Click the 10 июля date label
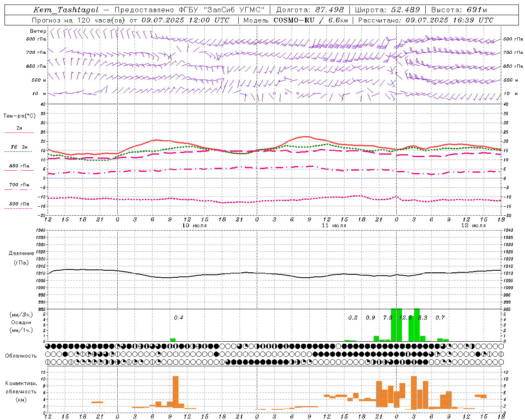Viewport: 525px width, 420px height. (x=194, y=226)
